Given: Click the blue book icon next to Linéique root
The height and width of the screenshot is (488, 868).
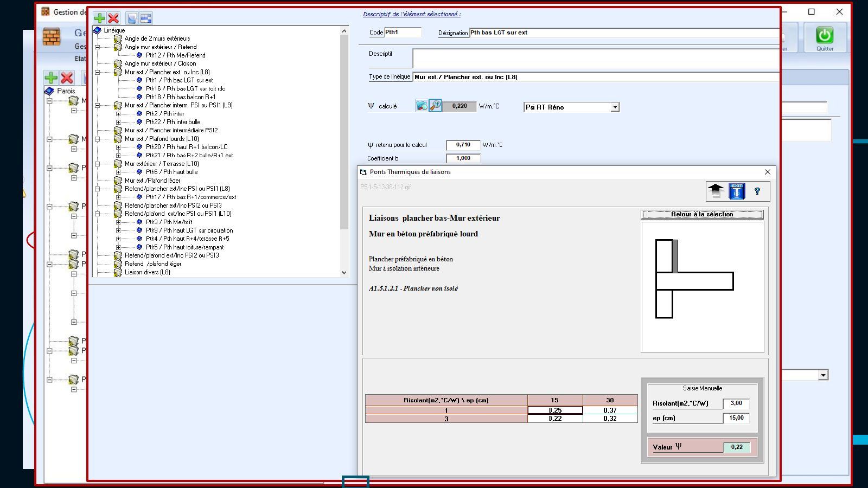Looking at the screenshot, I should (x=98, y=30).
